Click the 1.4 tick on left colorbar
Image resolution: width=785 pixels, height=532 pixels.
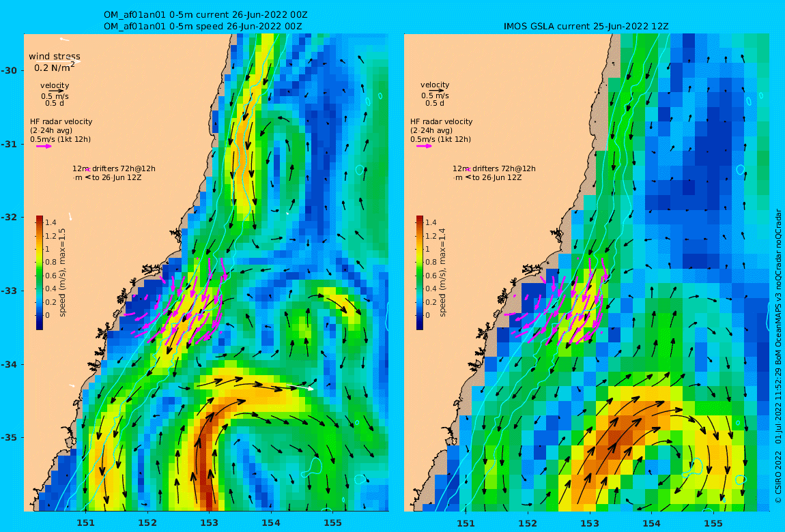tap(51, 222)
